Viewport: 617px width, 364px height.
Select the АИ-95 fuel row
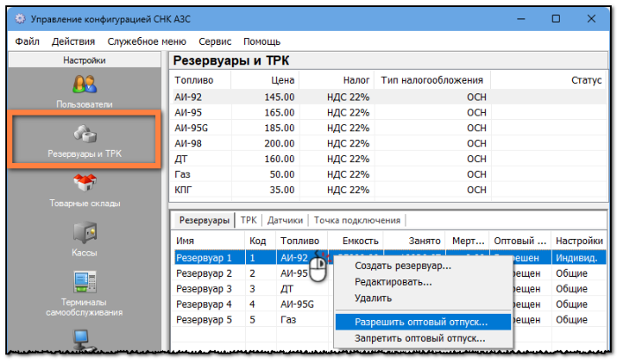tap(390, 113)
